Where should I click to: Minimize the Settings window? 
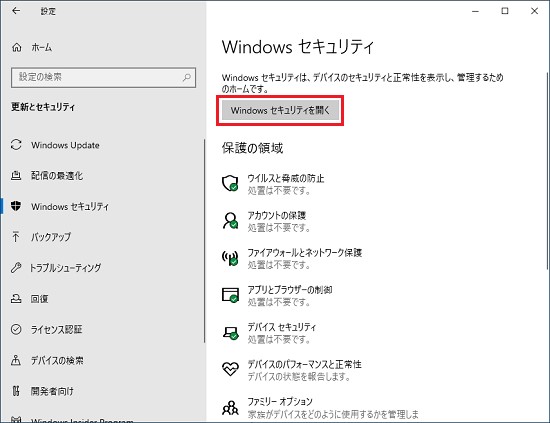tap(475, 11)
